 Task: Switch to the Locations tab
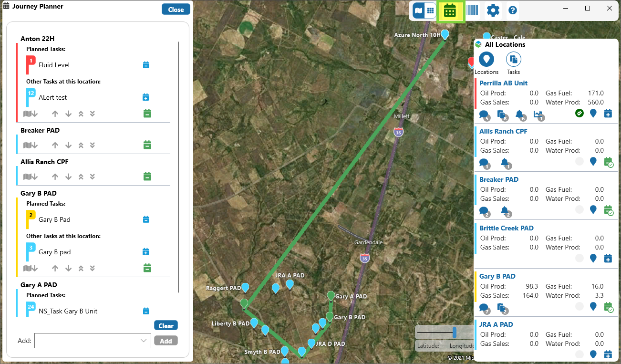coord(486,63)
